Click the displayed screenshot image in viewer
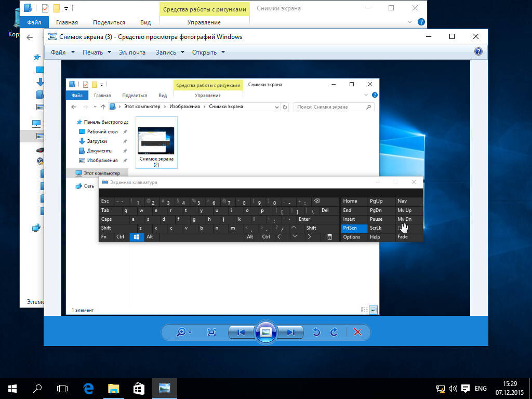This screenshot has width=532, height=399. (265, 188)
